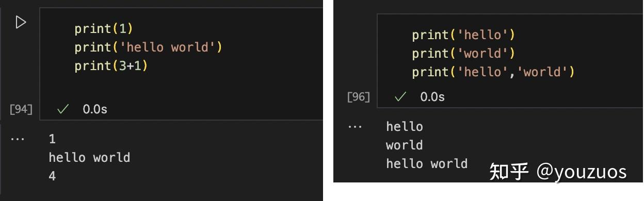Click the 'hello world' output in cell 94
Viewport: 644px width, 201px height.
(89, 157)
